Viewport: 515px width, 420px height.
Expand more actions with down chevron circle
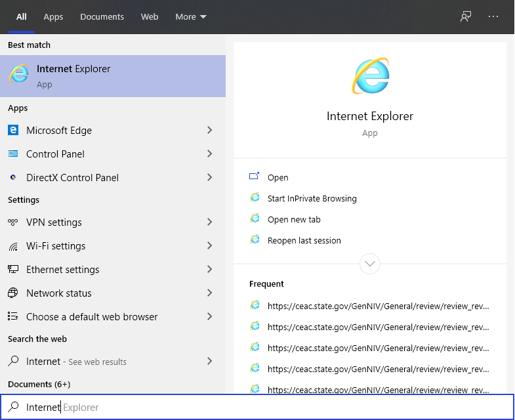point(370,264)
